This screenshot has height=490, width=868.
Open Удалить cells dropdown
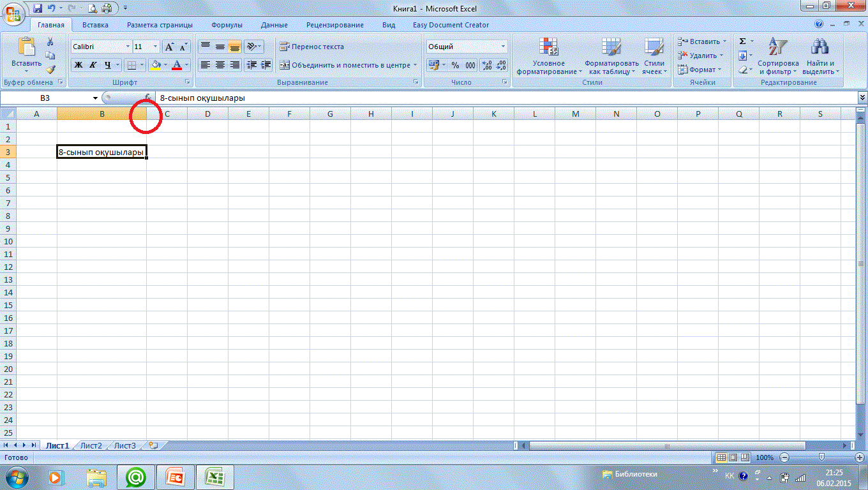(701, 56)
